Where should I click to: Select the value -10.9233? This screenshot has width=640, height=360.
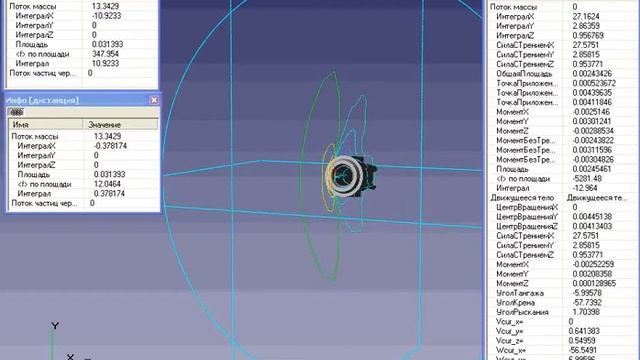(107, 16)
